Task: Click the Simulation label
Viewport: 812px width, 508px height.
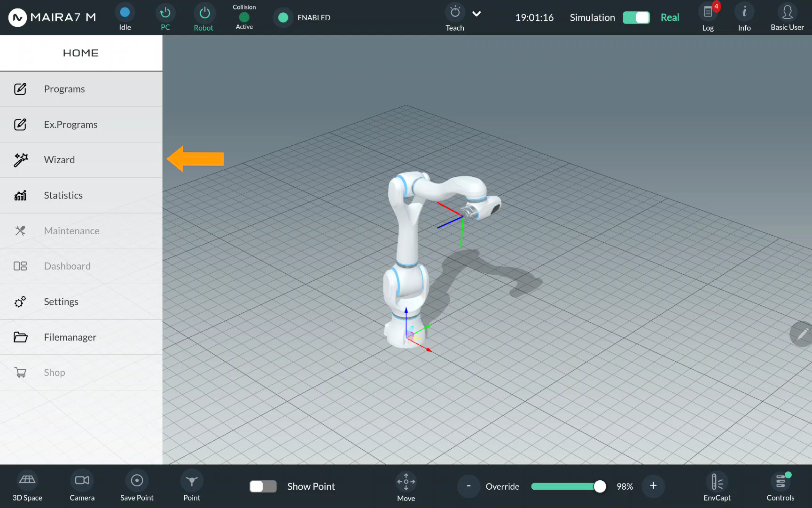Action: coord(592,17)
